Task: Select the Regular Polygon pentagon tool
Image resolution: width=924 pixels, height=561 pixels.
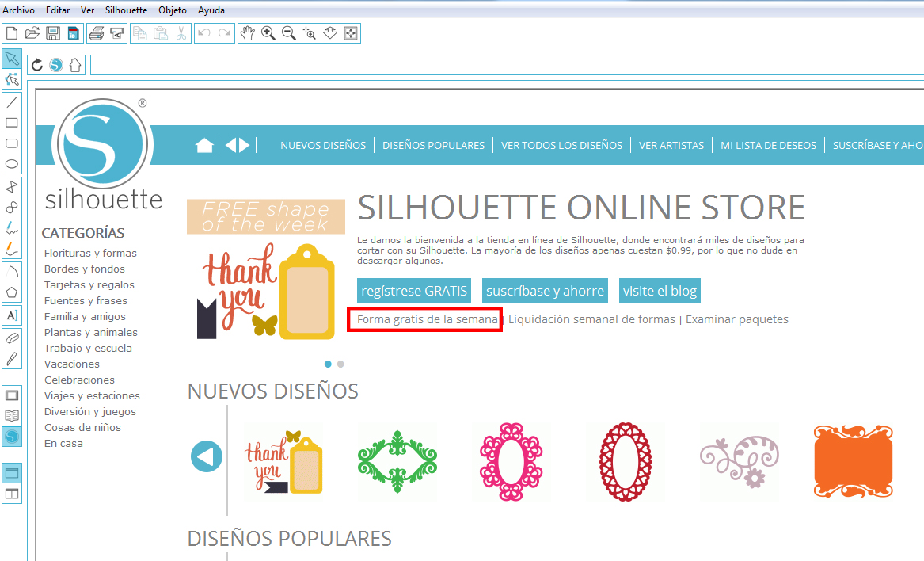Action: (x=12, y=292)
